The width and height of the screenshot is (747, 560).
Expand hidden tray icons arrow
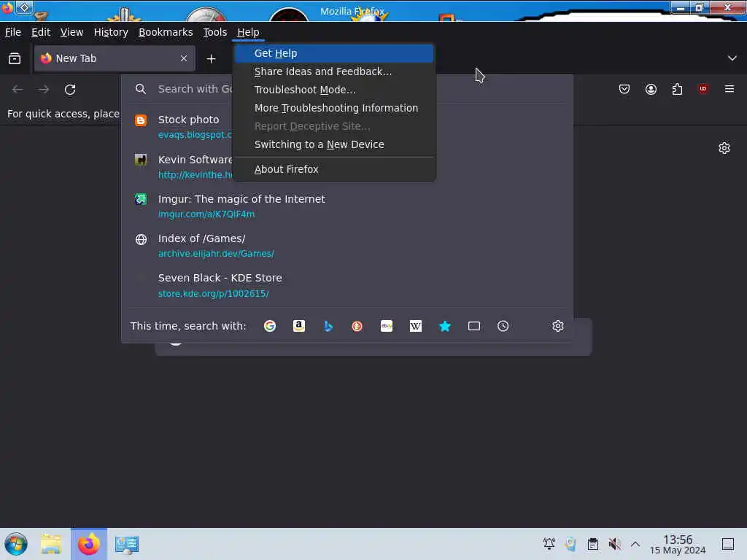point(635,543)
